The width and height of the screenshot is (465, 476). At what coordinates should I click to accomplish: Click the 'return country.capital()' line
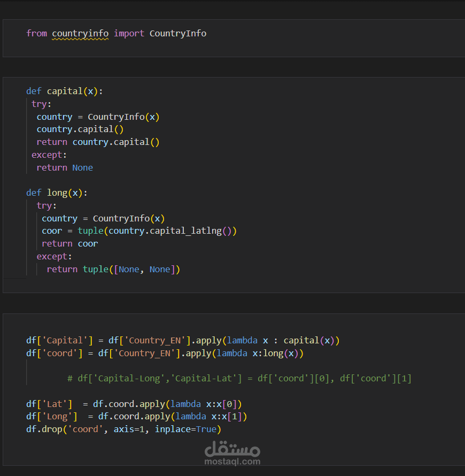[98, 142]
